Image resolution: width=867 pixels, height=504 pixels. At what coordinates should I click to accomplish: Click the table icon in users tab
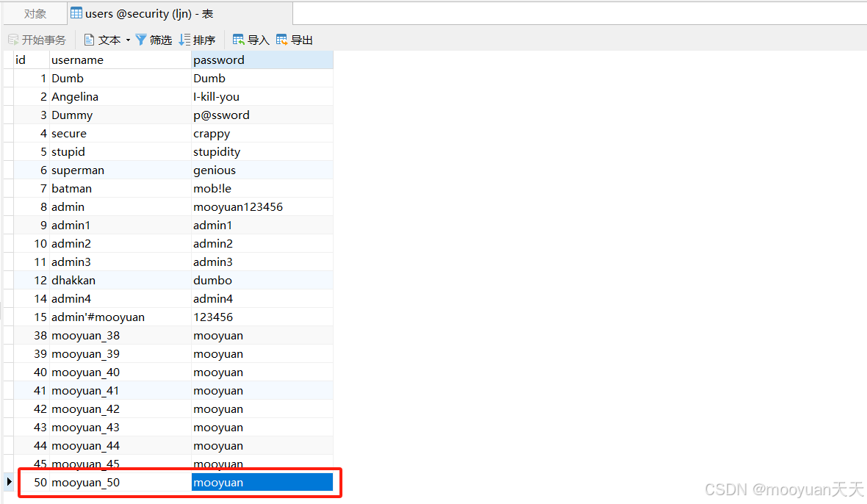click(76, 13)
